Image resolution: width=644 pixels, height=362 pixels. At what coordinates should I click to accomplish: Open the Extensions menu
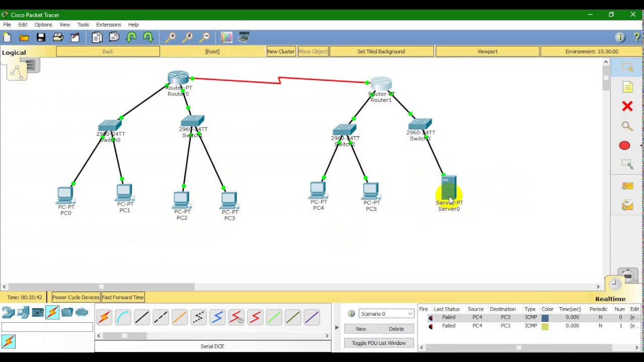pos(109,25)
